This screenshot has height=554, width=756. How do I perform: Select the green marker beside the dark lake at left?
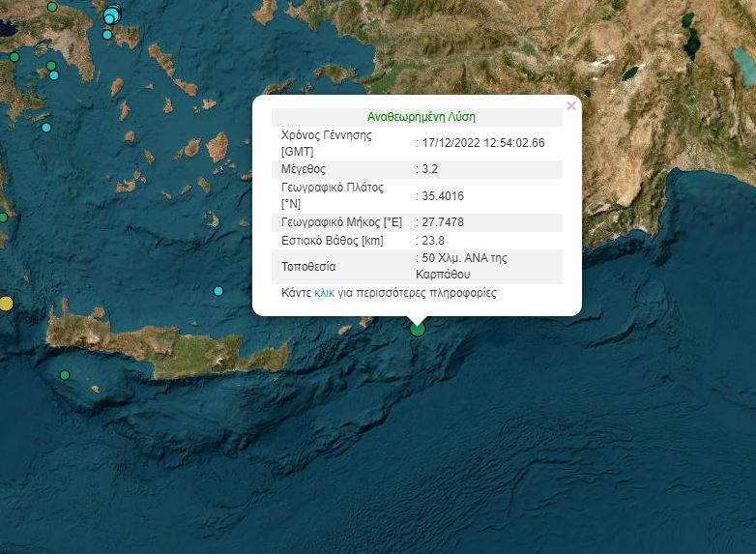click(15, 57)
